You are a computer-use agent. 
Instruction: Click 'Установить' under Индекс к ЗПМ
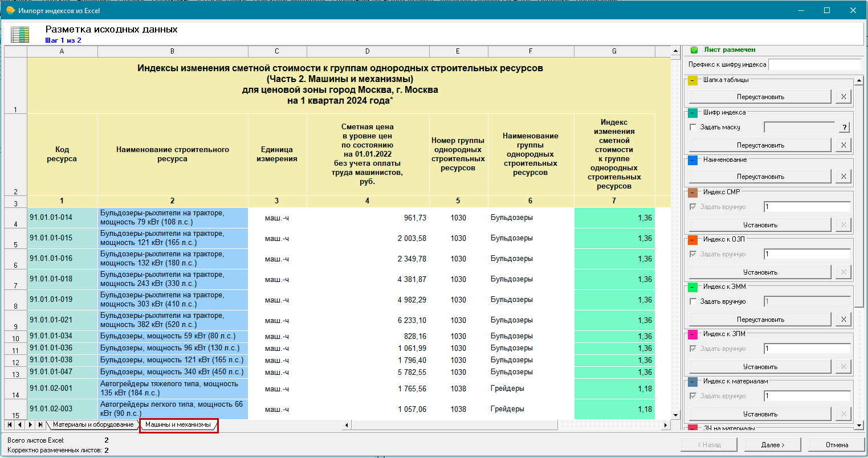[x=760, y=367]
